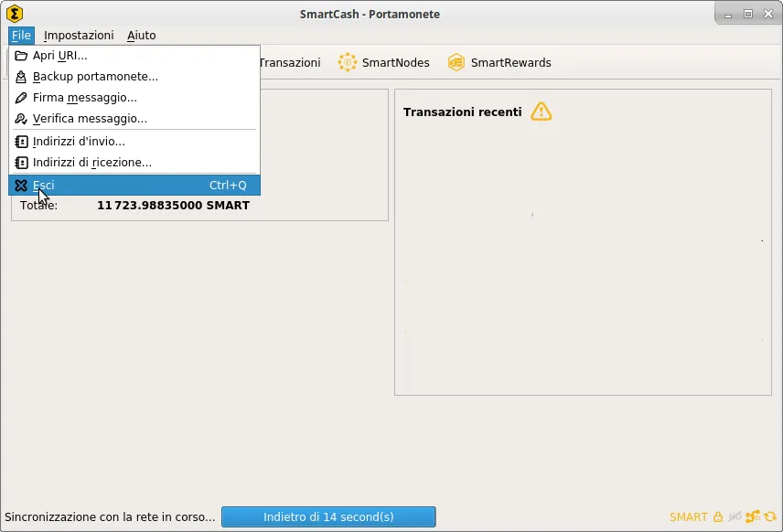The height and width of the screenshot is (532, 783).
Task: Click the address book icon beside Indirizzi d'invio
Action: coord(21,142)
